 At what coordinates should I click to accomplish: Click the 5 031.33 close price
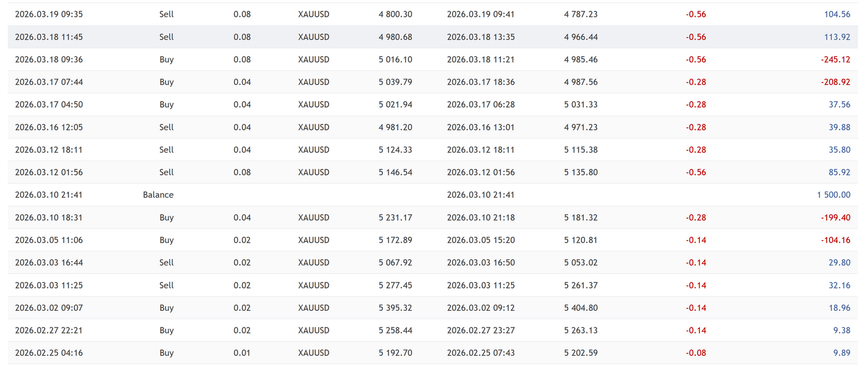(580, 105)
